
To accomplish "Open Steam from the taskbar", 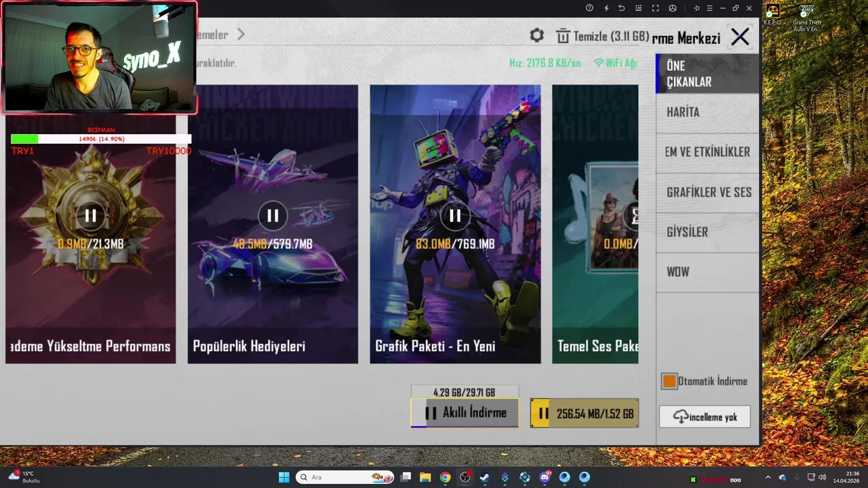I will coord(485,477).
